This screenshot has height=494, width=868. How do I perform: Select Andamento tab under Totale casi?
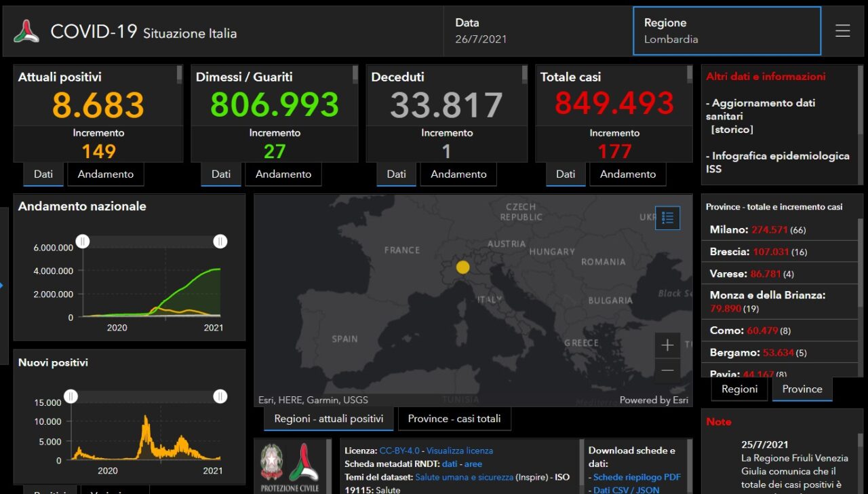coord(627,174)
